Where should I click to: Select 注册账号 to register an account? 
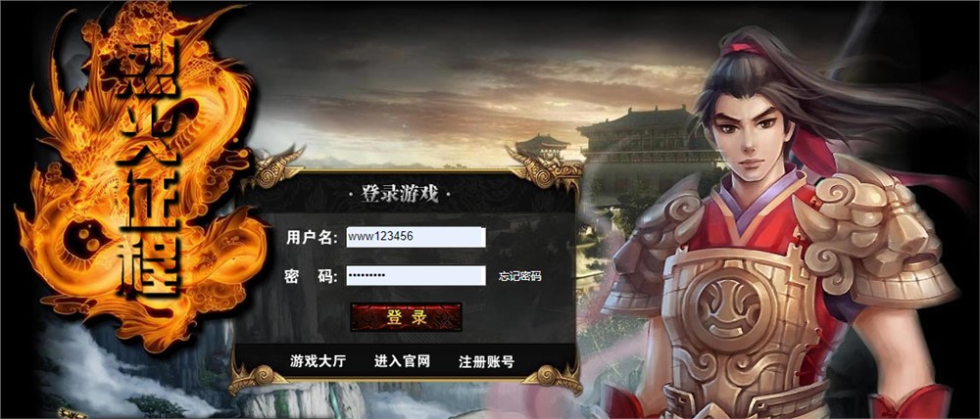(x=486, y=361)
